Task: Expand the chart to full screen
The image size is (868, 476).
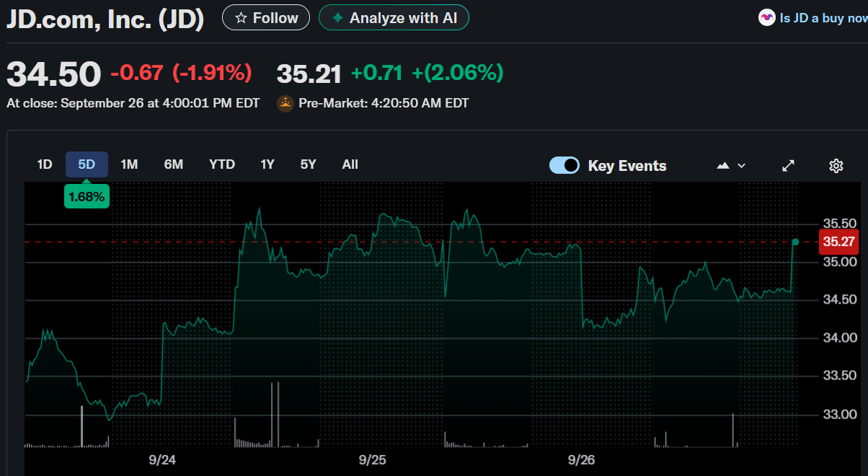Action: [x=789, y=166]
